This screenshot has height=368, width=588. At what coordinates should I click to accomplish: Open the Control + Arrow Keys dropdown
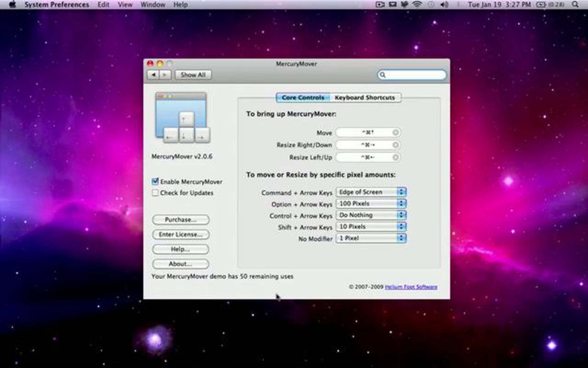pyautogui.click(x=371, y=215)
